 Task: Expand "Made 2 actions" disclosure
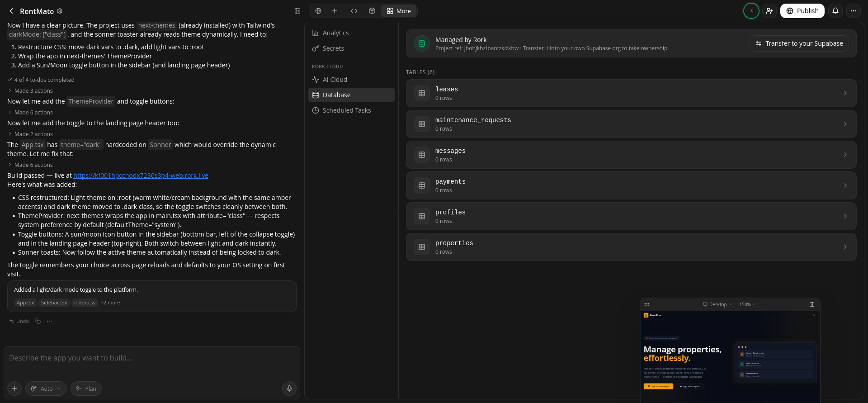coord(30,134)
